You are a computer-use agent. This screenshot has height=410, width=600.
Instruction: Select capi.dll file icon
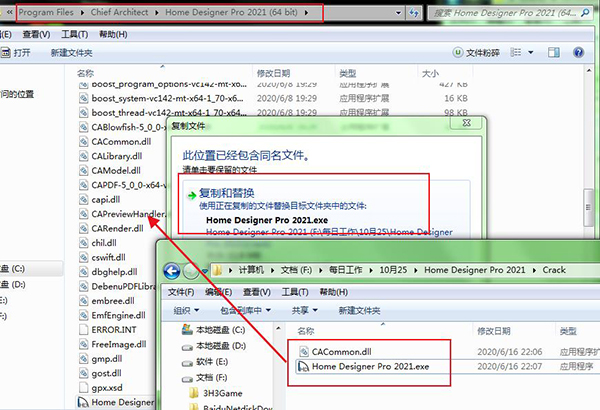(83, 199)
